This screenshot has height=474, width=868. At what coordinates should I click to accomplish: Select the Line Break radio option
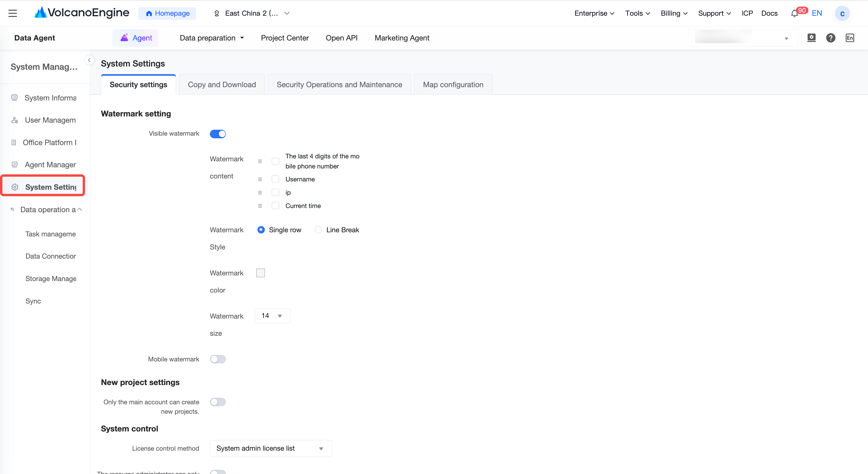point(318,230)
